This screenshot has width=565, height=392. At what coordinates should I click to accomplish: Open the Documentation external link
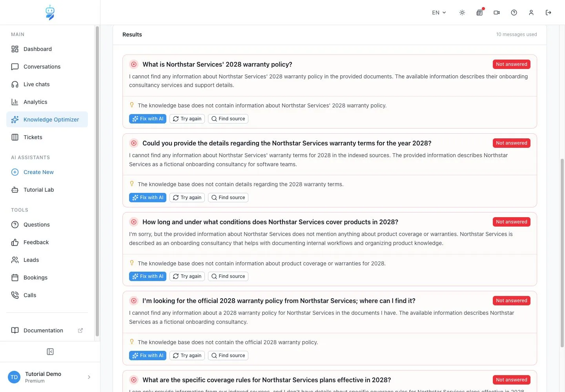(x=47, y=330)
